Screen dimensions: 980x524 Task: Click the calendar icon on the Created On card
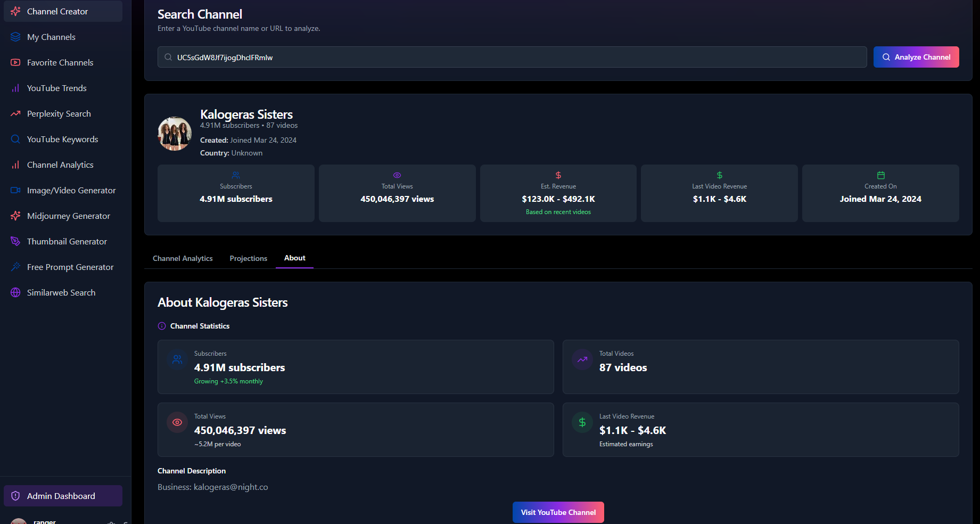[881, 175]
